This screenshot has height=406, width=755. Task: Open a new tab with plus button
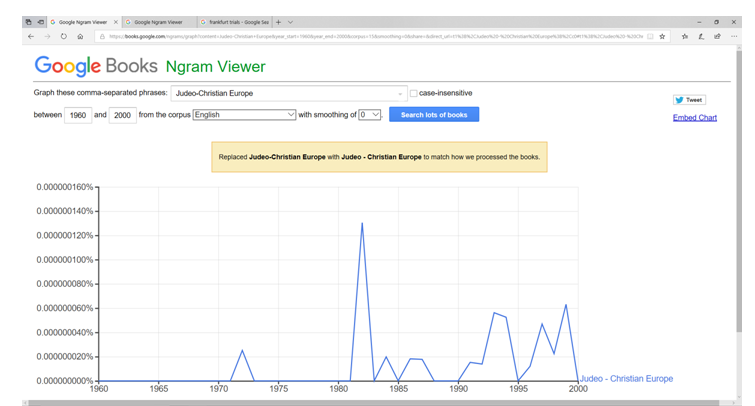(x=278, y=22)
